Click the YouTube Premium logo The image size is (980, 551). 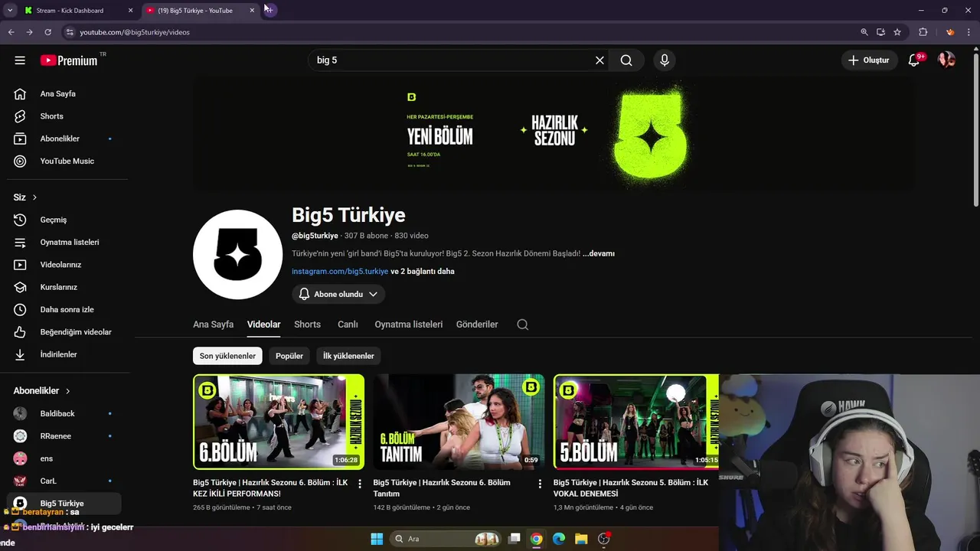point(69,60)
